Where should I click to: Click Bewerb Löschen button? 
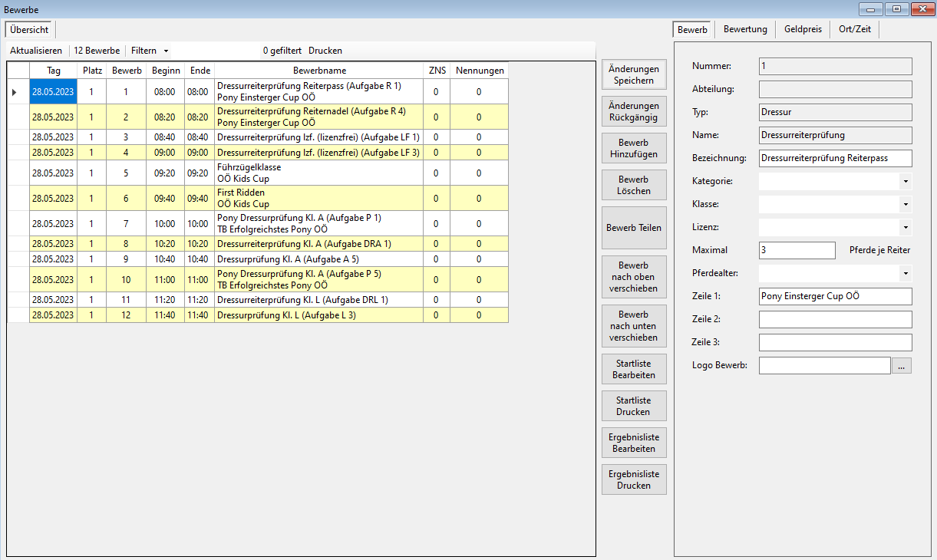point(633,185)
